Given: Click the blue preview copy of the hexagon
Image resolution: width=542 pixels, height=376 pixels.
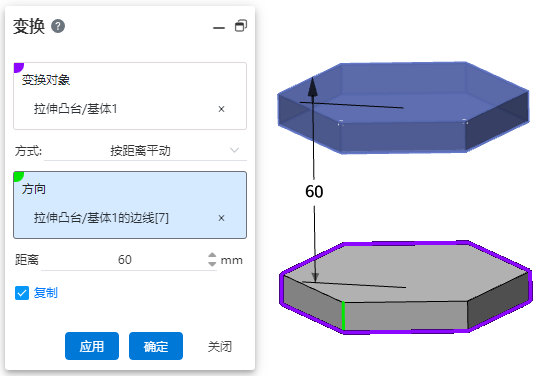Looking at the screenshot, I should tap(403, 107).
